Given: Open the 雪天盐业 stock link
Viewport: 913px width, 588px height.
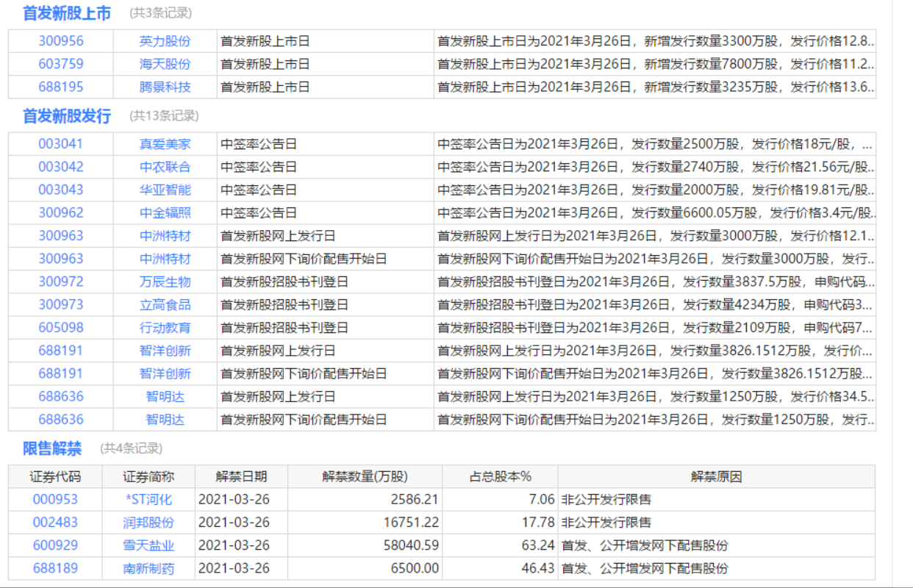Looking at the screenshot, I should [148, 545].
